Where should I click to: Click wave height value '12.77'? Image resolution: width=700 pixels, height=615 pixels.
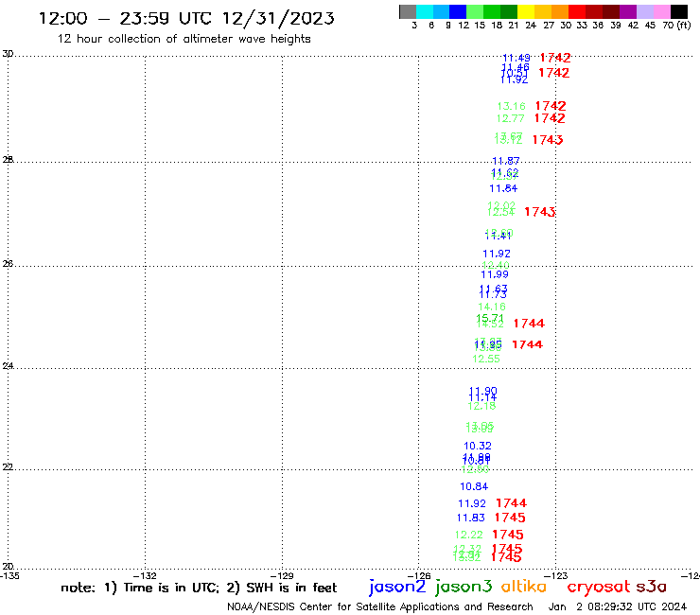tap(510, 118)
